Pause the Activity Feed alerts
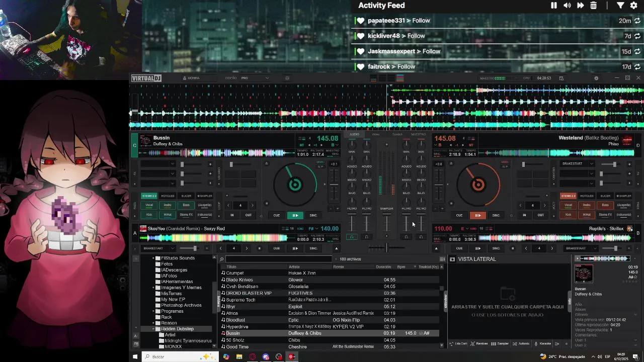The height and width of the screenshot is (362, 644). point(554,6)
